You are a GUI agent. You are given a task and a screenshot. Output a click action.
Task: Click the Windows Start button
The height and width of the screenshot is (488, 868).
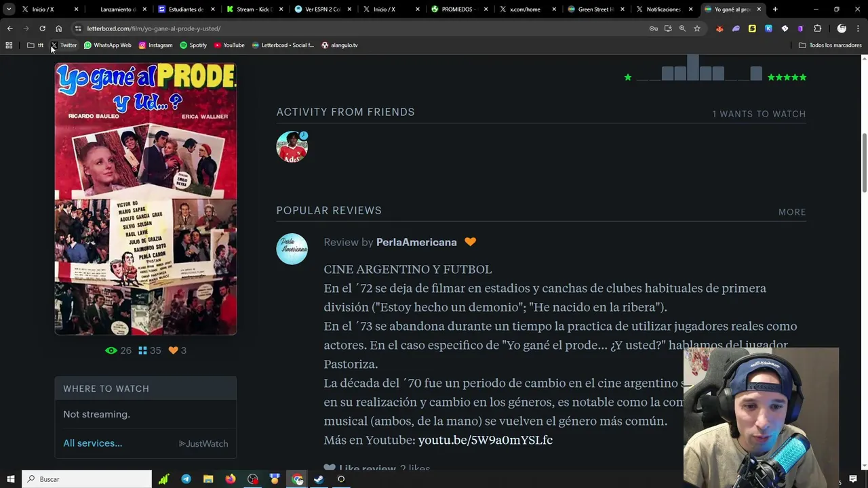[11, 479]
